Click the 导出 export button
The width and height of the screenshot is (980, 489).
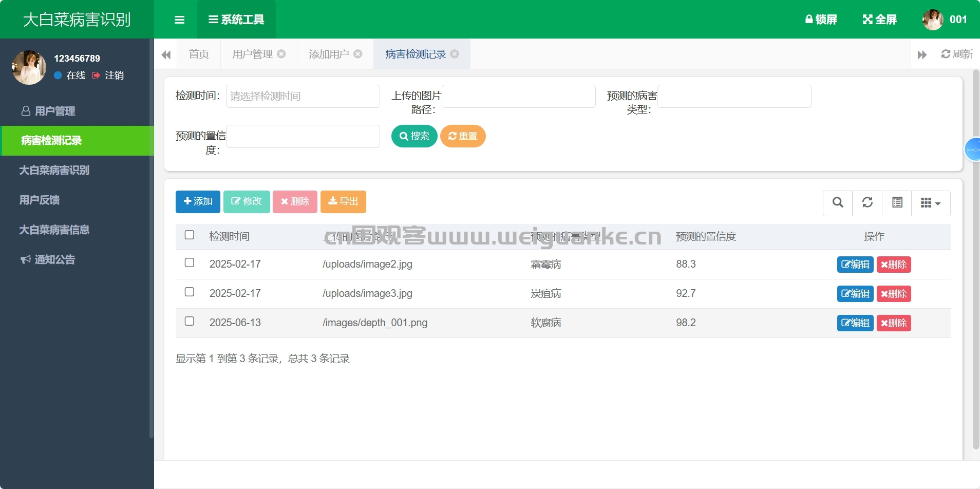(x=343, y=201)
